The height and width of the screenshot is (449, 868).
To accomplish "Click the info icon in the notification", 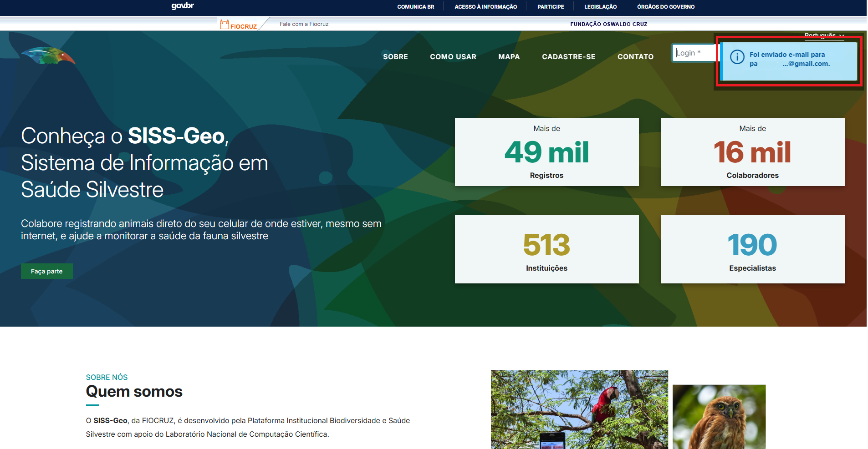I will [x=737, y=57].
